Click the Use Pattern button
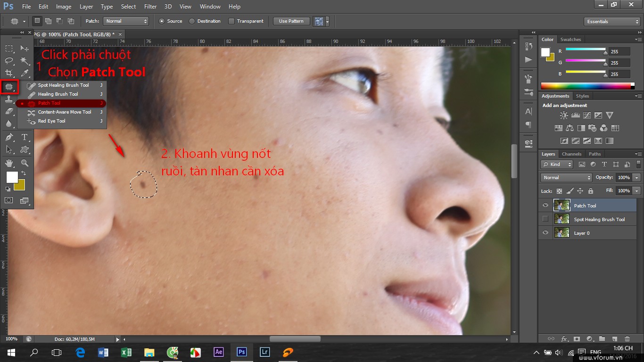644x362 pixels. (291, 21)
